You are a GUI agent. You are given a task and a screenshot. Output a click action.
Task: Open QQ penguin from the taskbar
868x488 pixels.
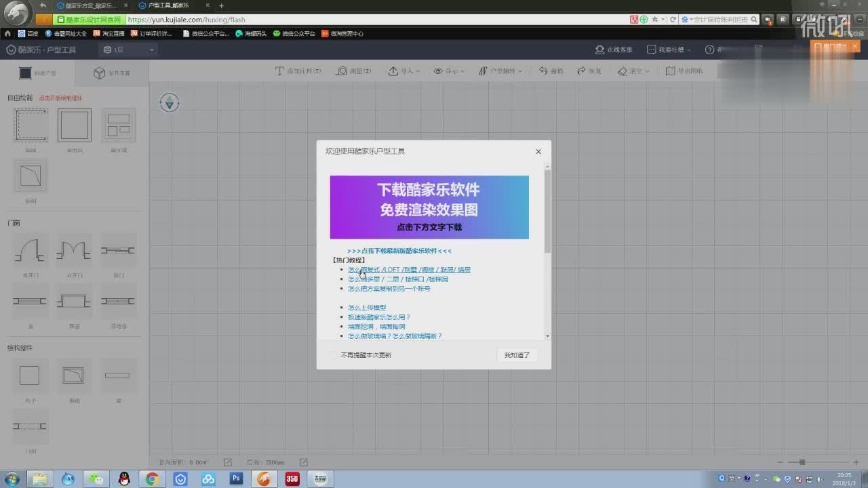pos(124,479)
